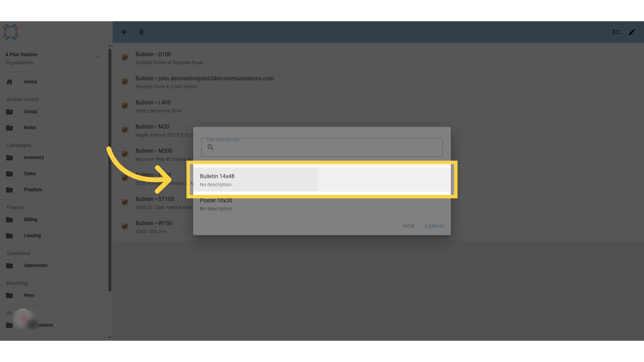Click the CANCEL button in dialog
Image resolution: width=644 pixels, height=362 pixels.
[x=435, y=226]
